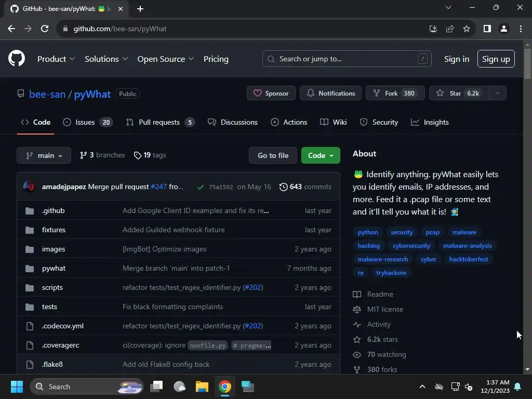
Task: Click the Chrome icon in taskbar
Action: click(x=224, y=387)
